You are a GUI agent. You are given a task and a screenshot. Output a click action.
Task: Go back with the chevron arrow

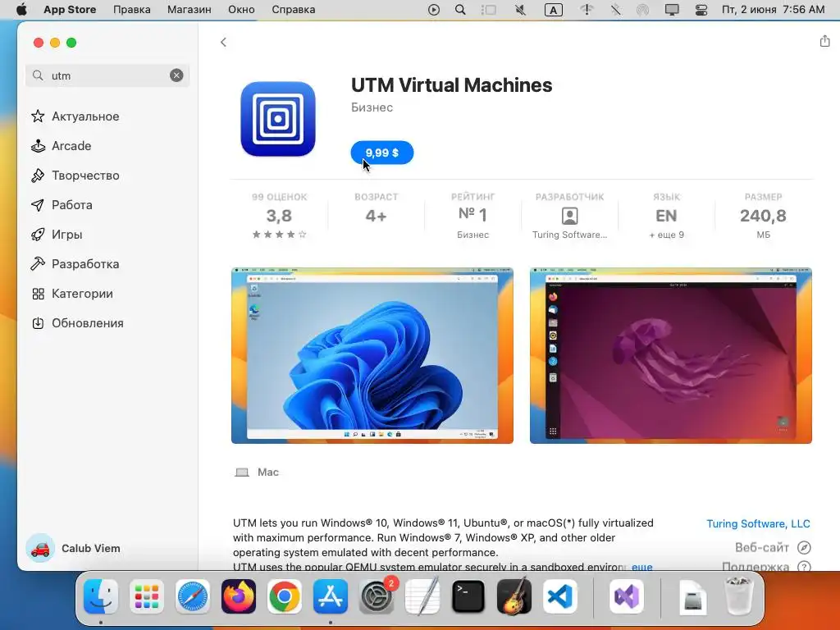(223, 42)
